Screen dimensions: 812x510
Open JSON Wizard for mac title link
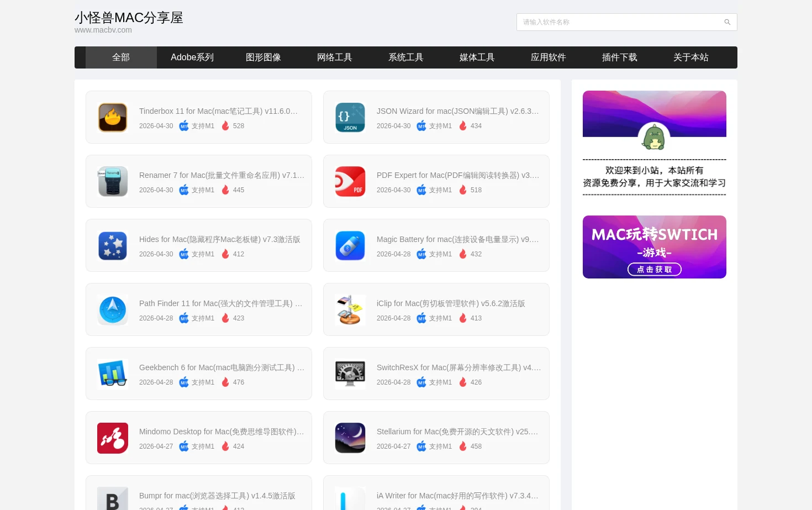(458, 111)
